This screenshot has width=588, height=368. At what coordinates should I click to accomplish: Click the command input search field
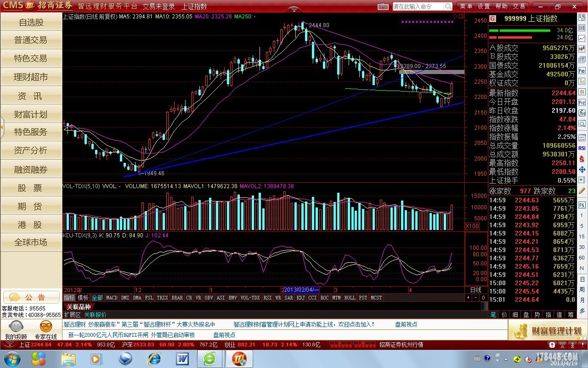point(418,6)
